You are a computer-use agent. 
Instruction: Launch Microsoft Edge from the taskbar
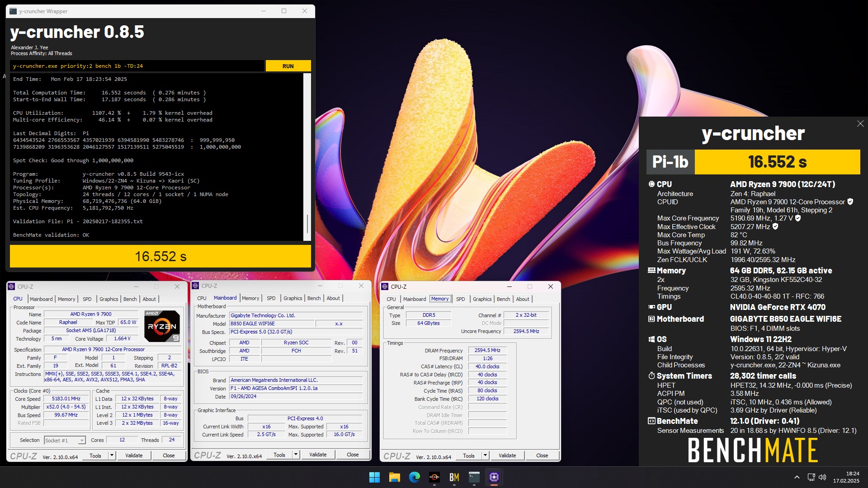point(414,477)
